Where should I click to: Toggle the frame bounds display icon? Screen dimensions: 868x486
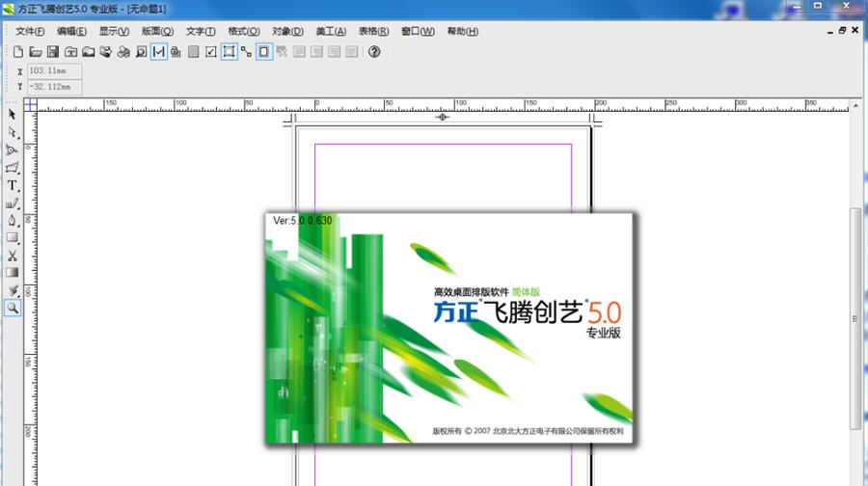pos(229,51)
